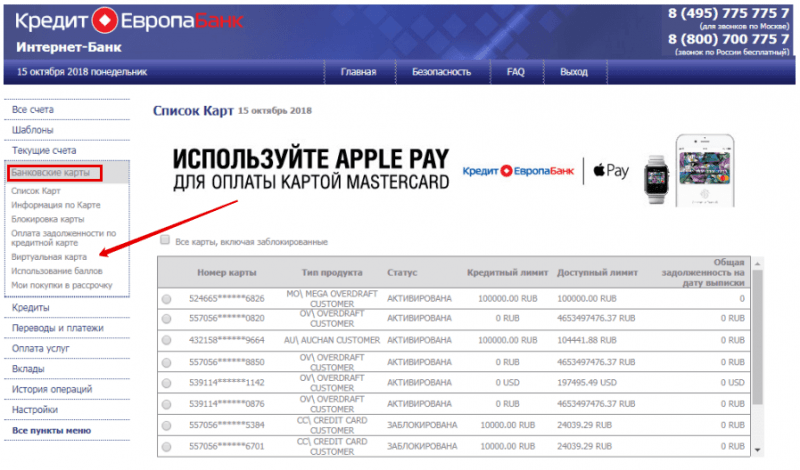Image resolution: width=800 pixels, height=470 pixels.
Task: Click scrollbar up arrow of cards table
Action: 757,264
